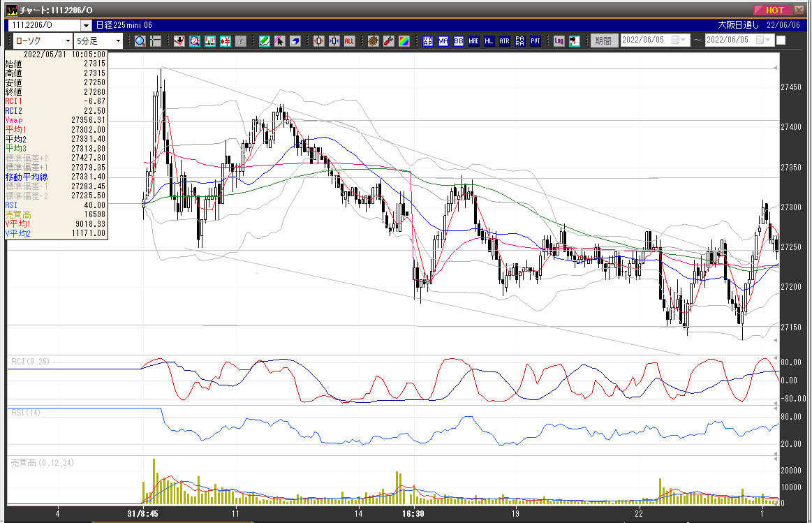Click the 始値 open price row

55,64
